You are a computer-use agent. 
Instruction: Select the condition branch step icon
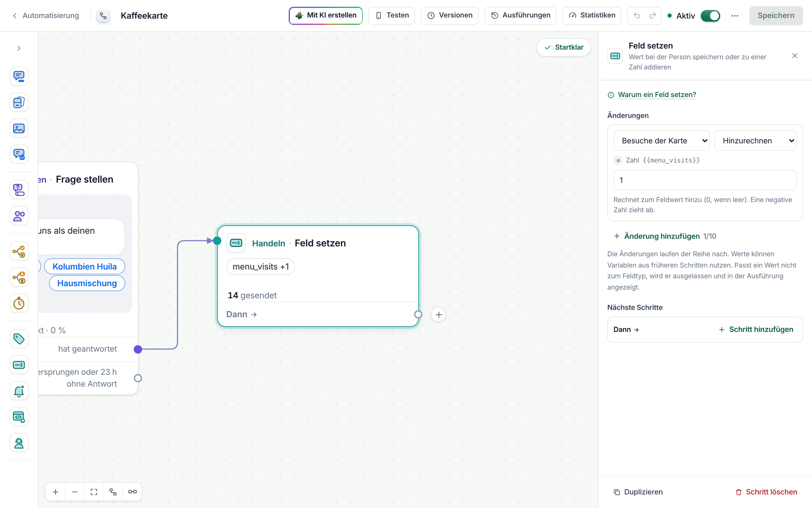[19, 251]
